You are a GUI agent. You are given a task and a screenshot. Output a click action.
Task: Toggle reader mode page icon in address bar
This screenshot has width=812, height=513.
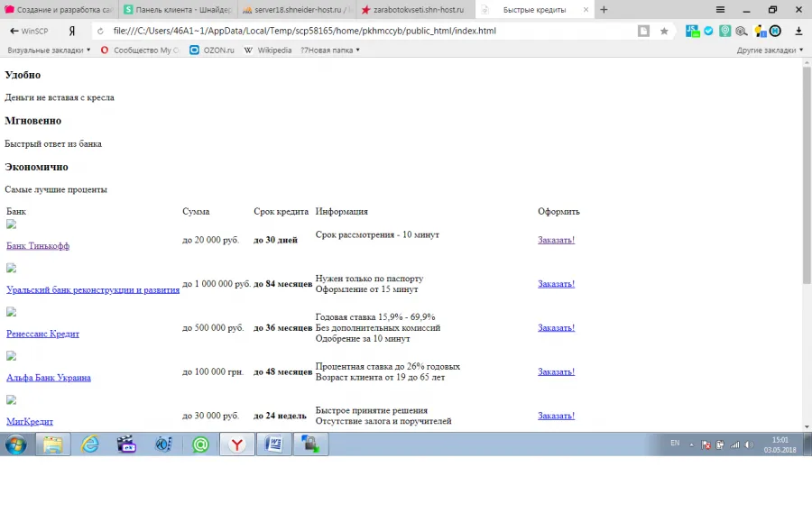coord(643,31)
